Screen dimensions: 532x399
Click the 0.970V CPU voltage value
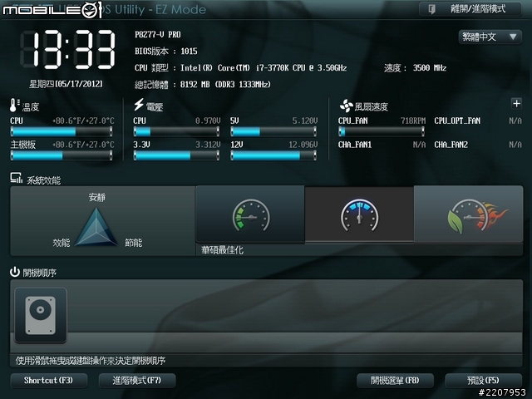[x=208, y=121]
